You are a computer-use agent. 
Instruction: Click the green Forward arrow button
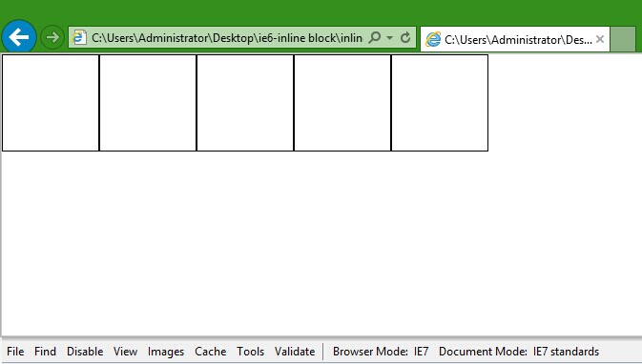(x=52, y=37)
